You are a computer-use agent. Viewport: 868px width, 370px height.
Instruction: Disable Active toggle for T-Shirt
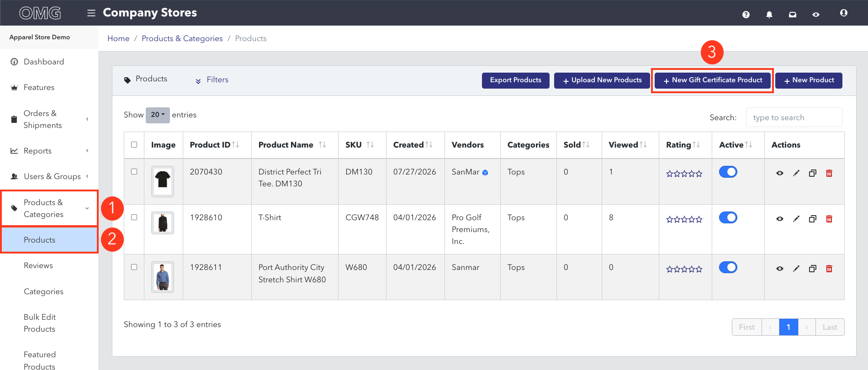pyautogui.click(x=728, y=217)
